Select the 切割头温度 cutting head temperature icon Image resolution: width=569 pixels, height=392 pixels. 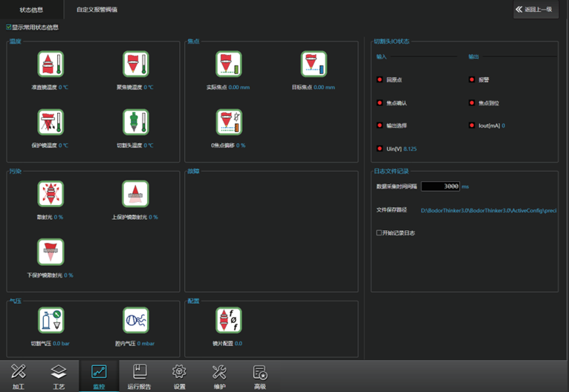[135, 122]
